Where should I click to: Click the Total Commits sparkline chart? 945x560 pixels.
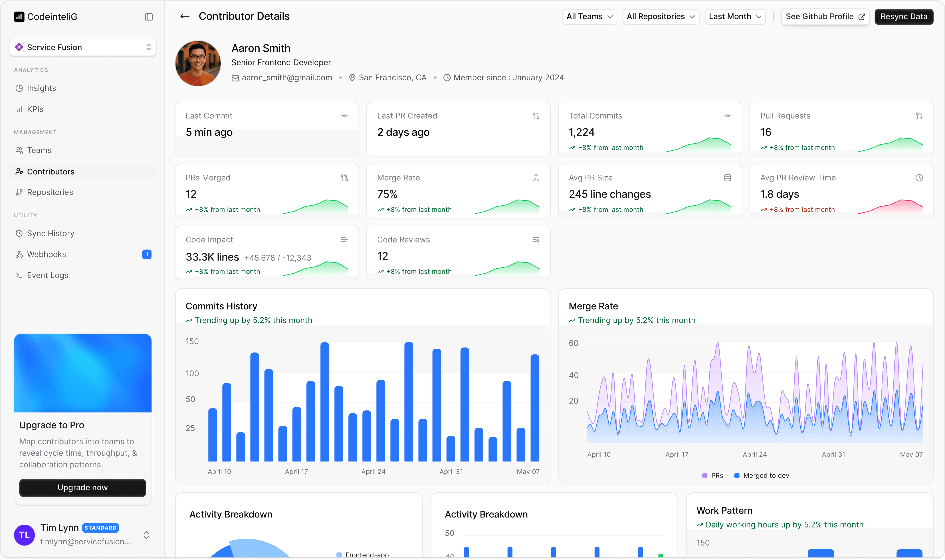[699, 145]
